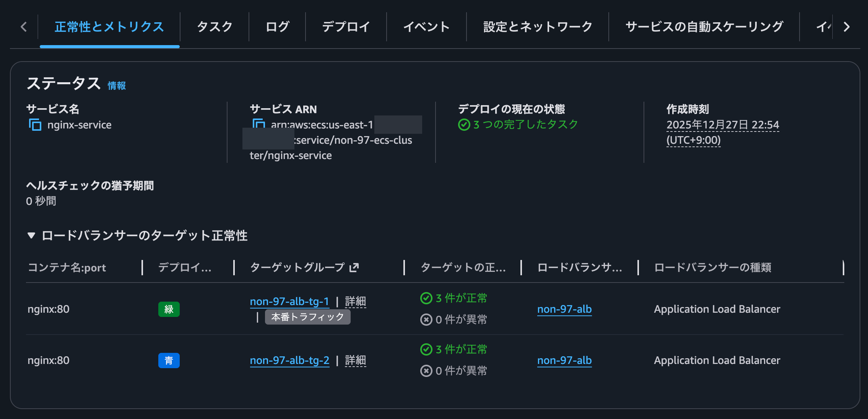Click 詳細 next to non-97-alb-tg-2
The height and width of the screenshot is (419, 868).
[355, 361]
